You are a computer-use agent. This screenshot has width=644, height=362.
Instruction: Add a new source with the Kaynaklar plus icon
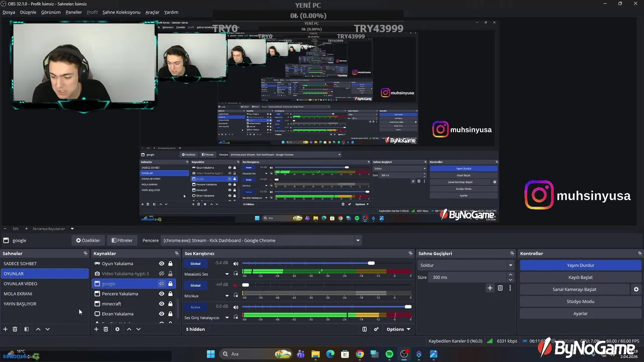96,329
